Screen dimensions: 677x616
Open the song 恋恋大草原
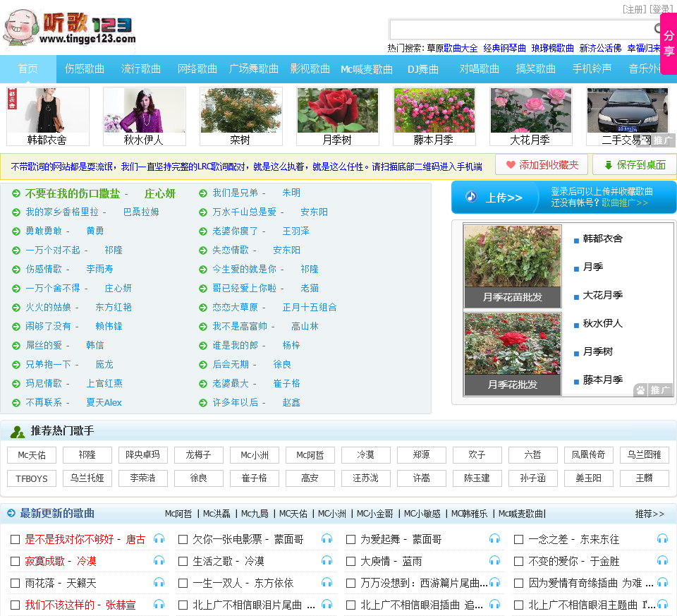(x=235, y=307)
